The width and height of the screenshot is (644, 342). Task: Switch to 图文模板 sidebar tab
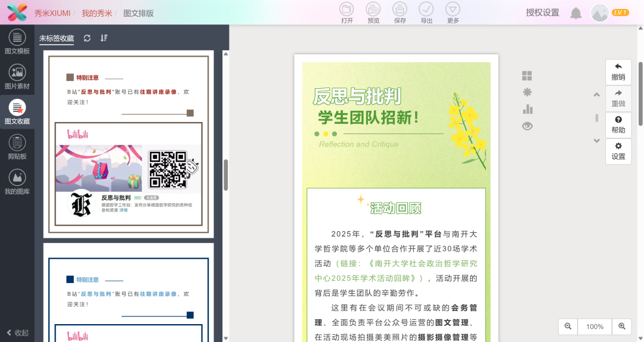(x=17, y=42)
